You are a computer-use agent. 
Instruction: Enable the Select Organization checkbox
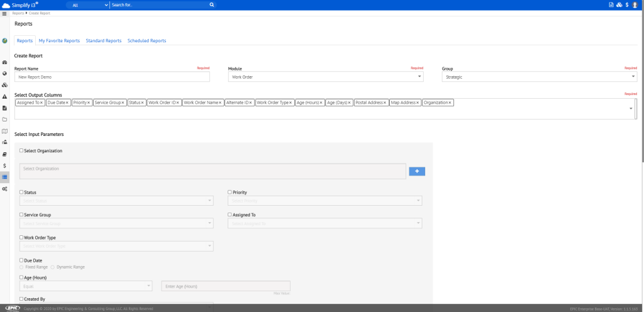tap(21, 151)
